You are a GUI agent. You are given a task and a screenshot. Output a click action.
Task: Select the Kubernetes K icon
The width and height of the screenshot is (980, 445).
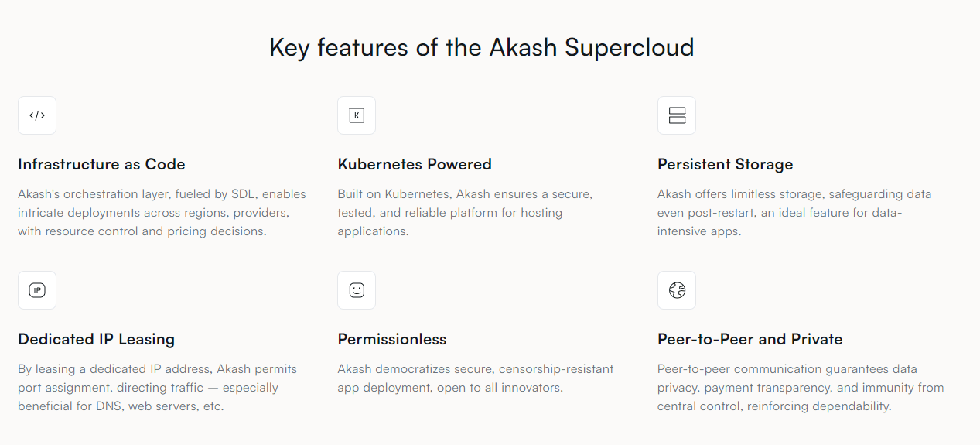click(x=357, y=115)
